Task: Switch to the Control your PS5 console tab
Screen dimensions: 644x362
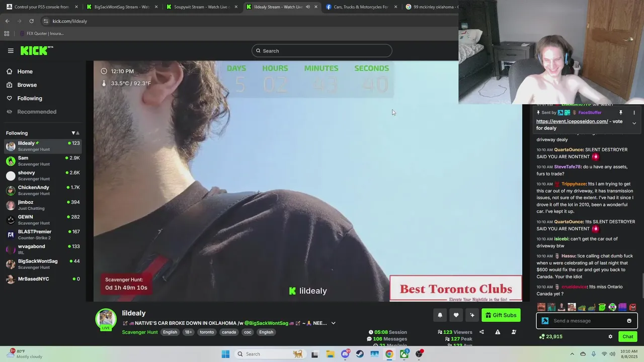Action: pos(42,7)
